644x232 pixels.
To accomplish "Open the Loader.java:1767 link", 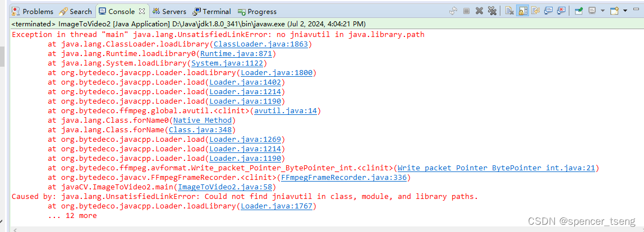I will click(x=277, y=206).
